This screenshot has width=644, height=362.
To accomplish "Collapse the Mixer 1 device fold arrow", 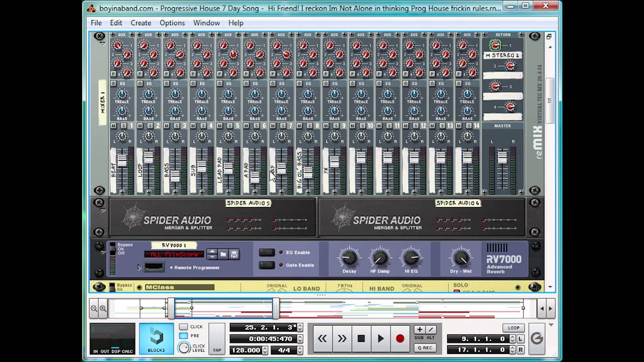I will 103,44.
